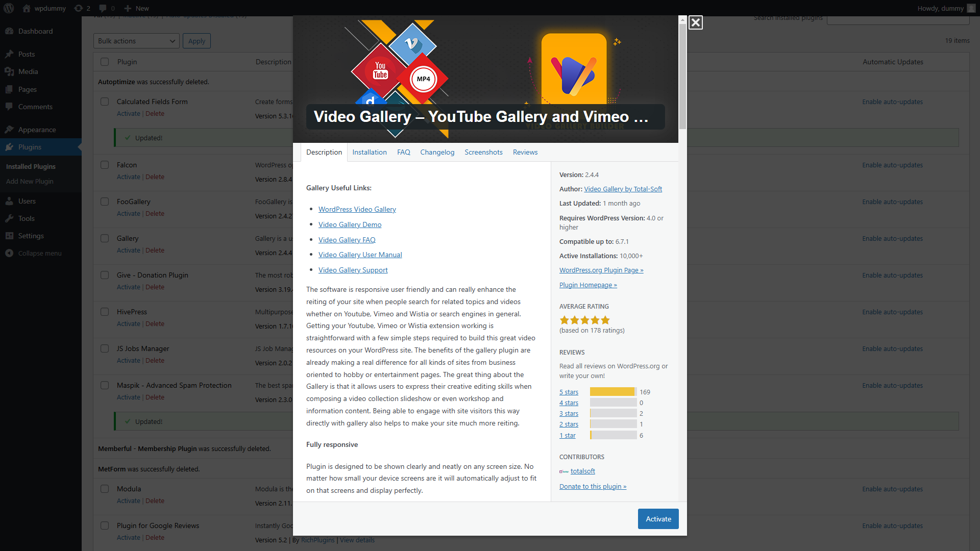Open the Video Gallery Demo link
980x551 pixels.
350,224
